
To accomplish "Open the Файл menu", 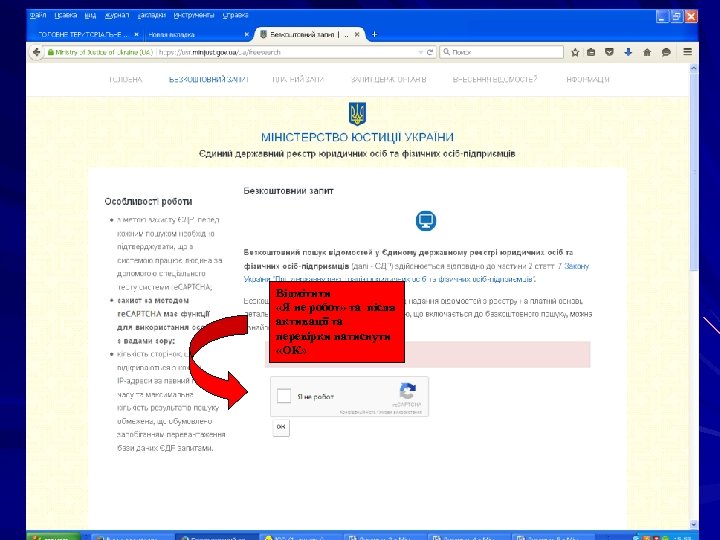I will point(38,15).
